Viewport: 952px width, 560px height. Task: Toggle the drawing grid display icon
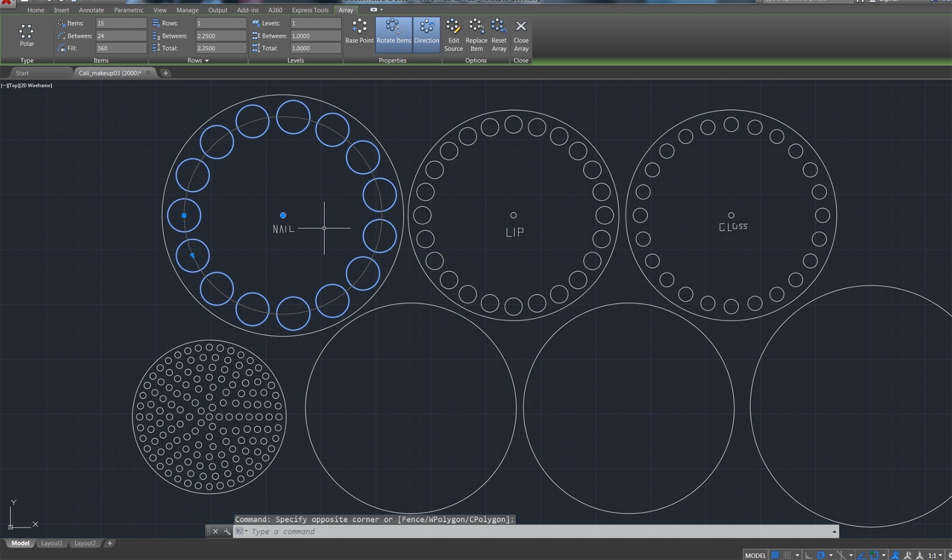[775, 555]
